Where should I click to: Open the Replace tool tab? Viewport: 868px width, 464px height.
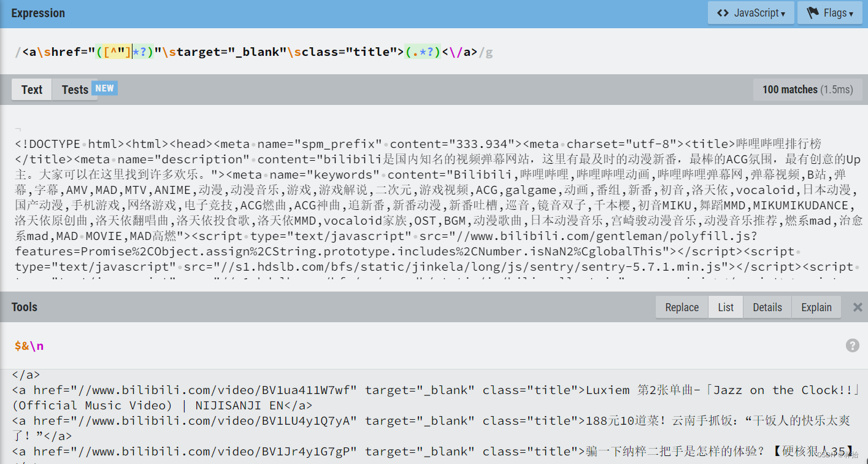click(x=681, y=307)
